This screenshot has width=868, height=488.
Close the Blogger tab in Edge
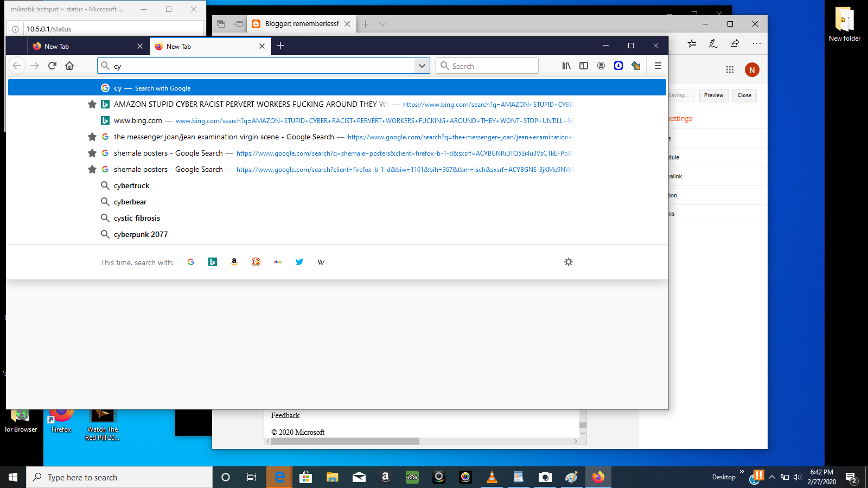pos(347,24)
